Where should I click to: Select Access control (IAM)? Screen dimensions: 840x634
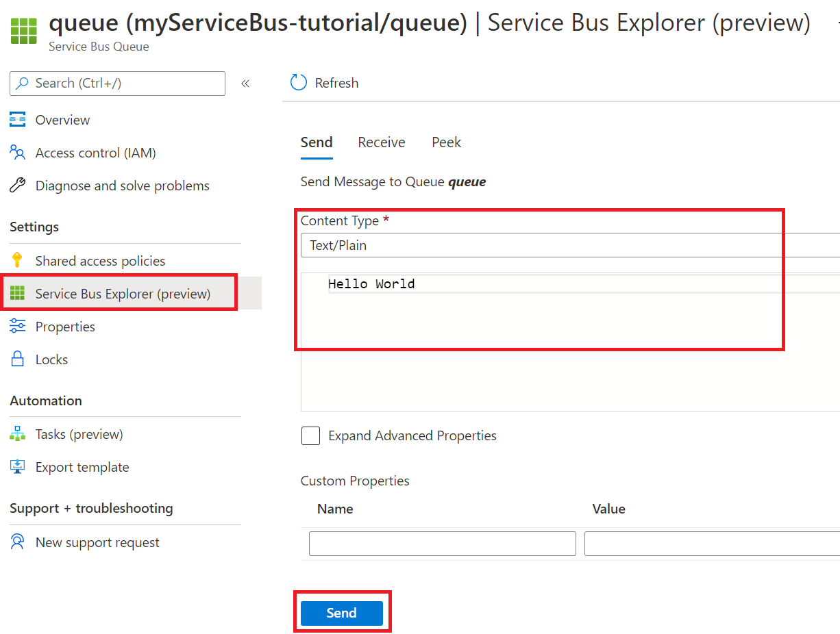95,152
